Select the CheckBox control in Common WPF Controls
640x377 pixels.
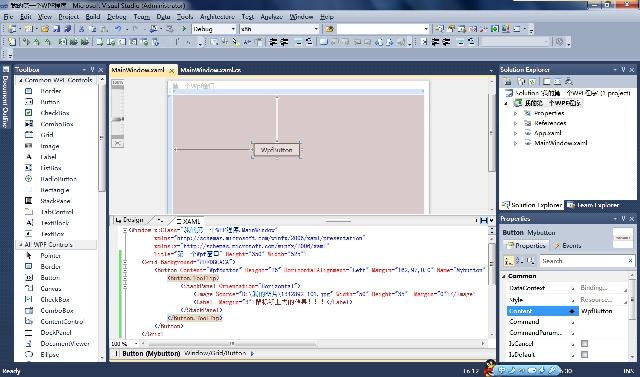coord(55,113)
